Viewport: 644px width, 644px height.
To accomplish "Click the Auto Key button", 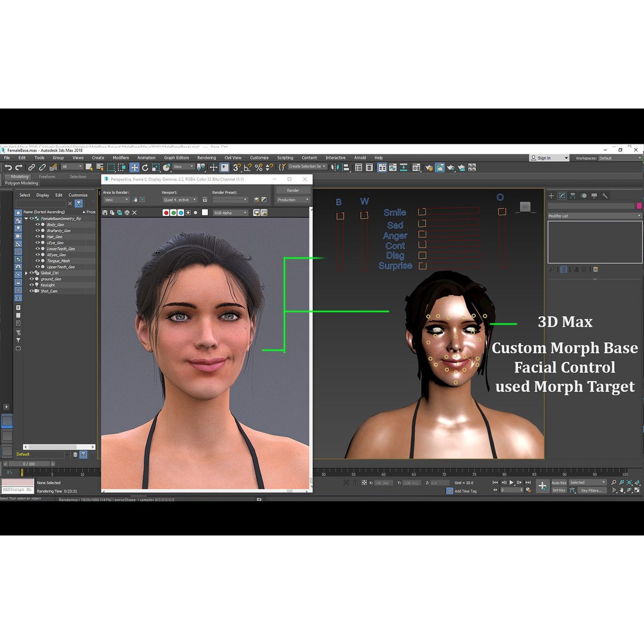I will point(559,482).
